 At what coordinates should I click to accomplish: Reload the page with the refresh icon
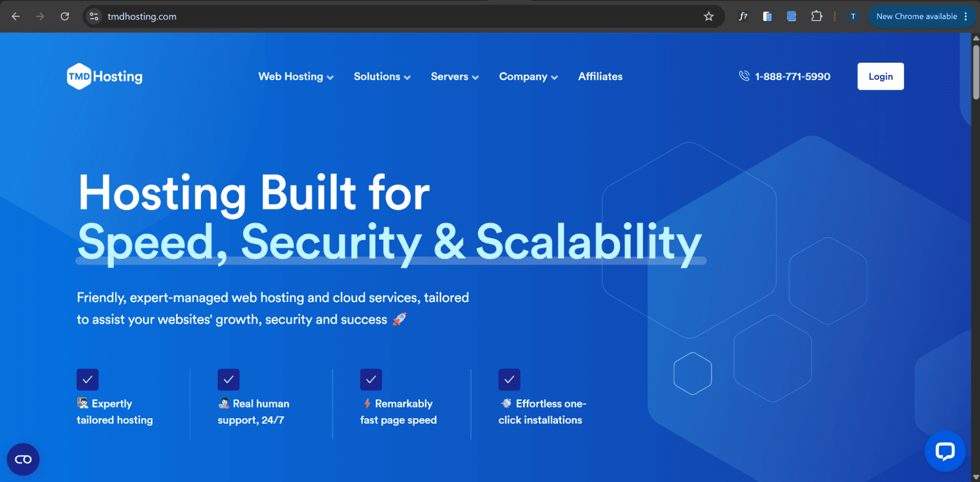[x=65, y=16]
